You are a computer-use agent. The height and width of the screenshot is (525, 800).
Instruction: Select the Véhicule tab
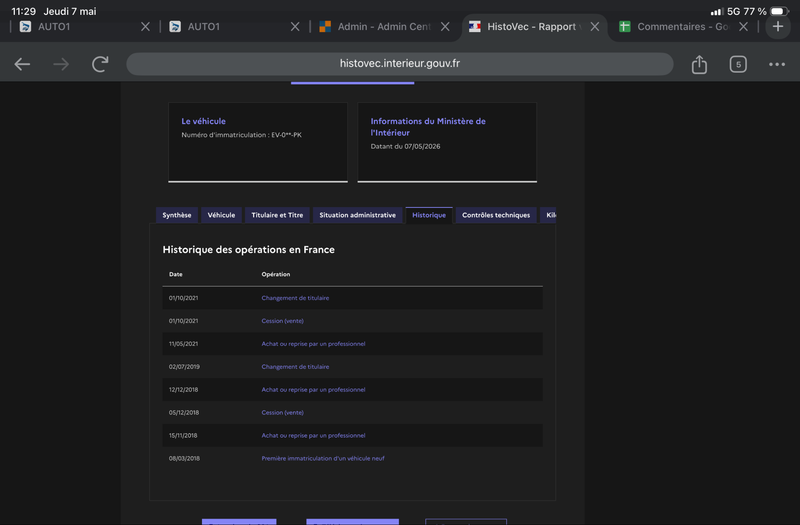(x=221, y=215)
